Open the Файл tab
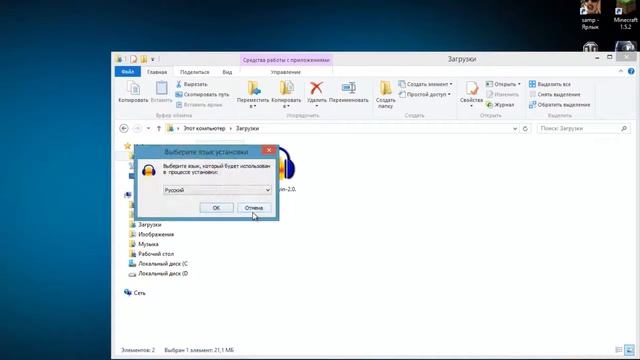The image size is (640, 360). click(x=128, y=72)
